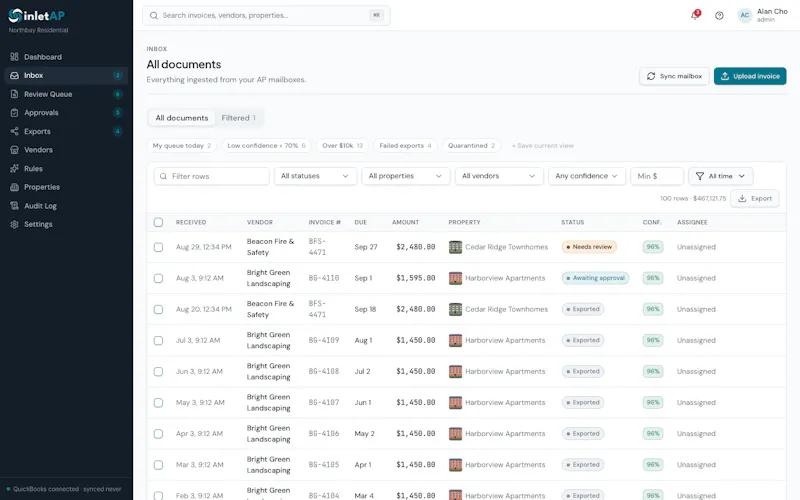Click the Filter rows input
Image resolution: width=800 pixels, height=500 pixels.
click(211, 176)
